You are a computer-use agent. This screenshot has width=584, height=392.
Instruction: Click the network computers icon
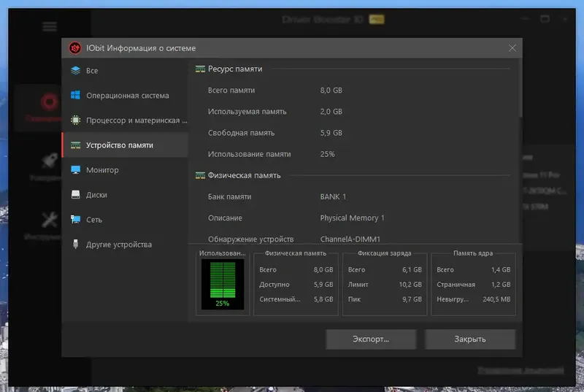[76, 220]
